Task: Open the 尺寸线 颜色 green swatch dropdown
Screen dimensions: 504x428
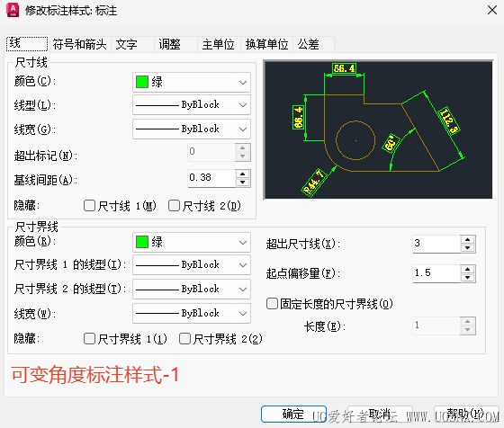Action: click(x=192, y=82)
